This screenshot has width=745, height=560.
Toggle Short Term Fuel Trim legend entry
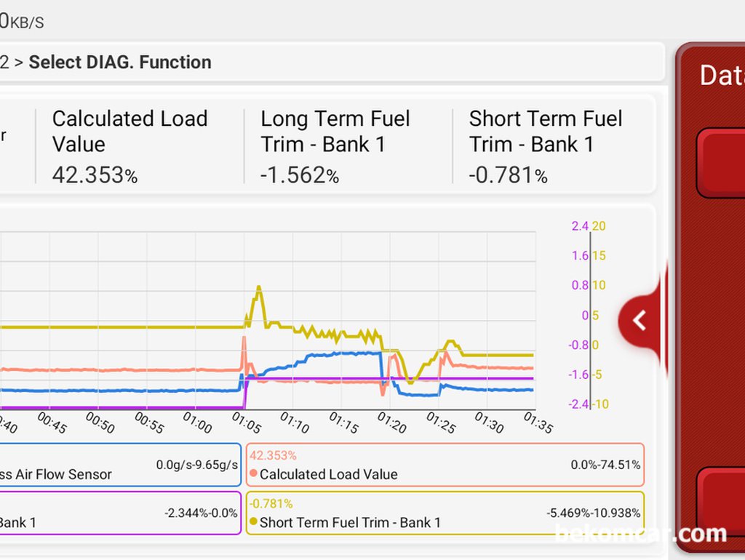[445, 513]
